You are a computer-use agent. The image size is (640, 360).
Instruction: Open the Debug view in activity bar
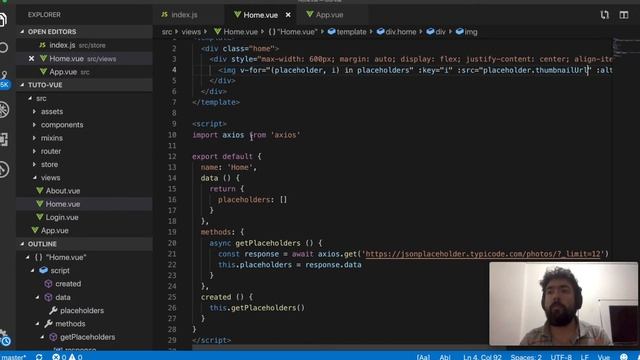point(4,109)
